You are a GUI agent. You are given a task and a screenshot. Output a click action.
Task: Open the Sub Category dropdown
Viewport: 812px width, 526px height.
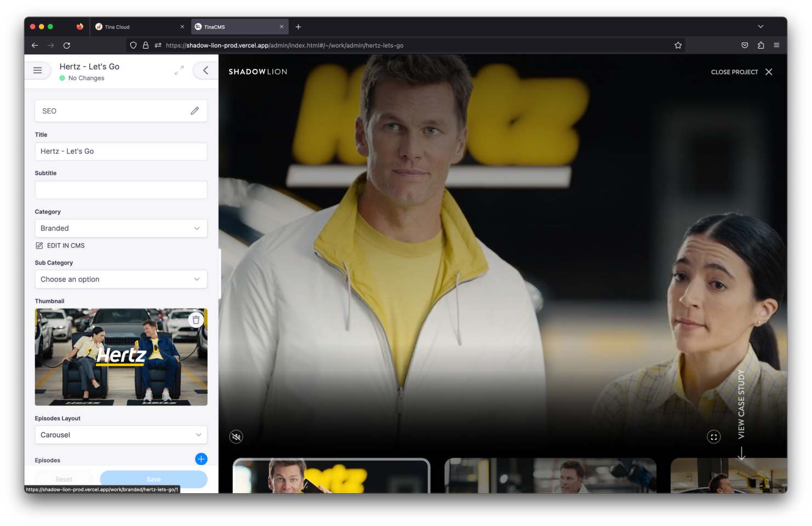pyautogui.click(x=121, y=279)
